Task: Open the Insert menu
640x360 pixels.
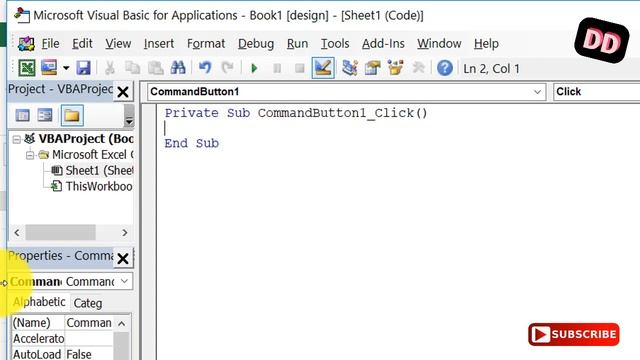Action: point(159,44)
